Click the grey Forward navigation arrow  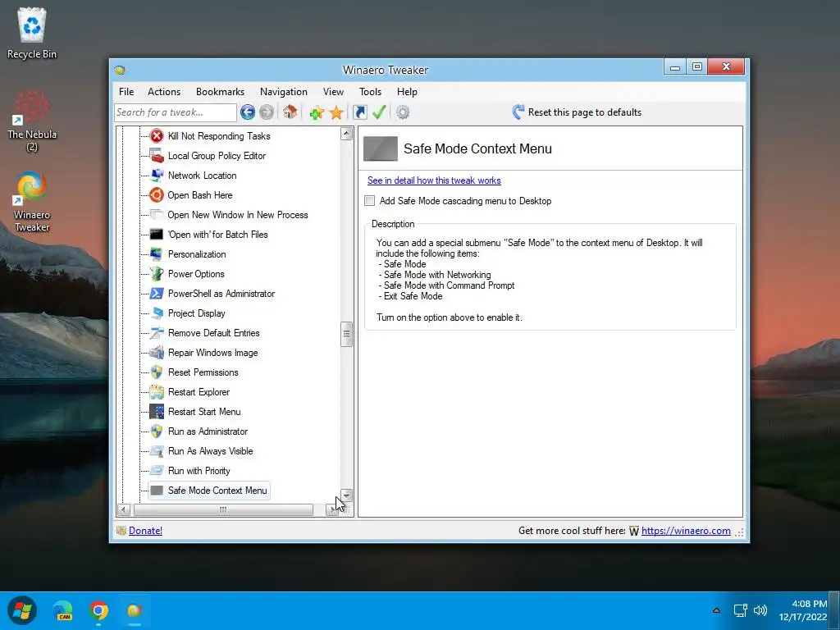267,112
